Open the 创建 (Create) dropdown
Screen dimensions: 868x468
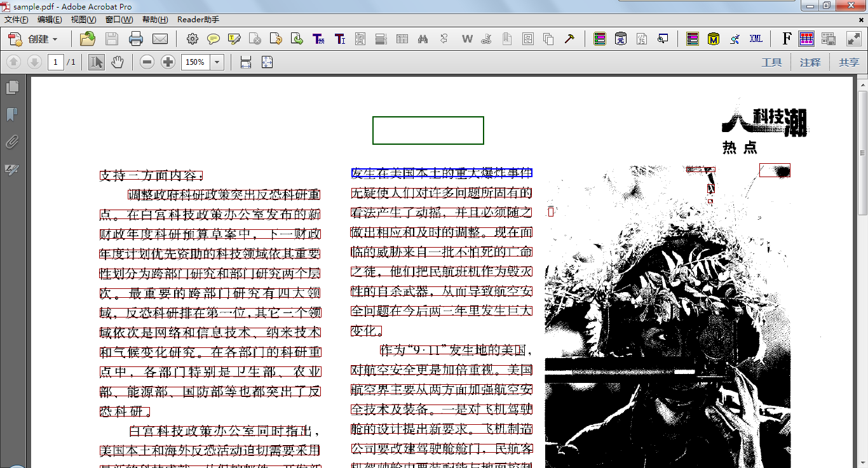[x=34, y=39]
